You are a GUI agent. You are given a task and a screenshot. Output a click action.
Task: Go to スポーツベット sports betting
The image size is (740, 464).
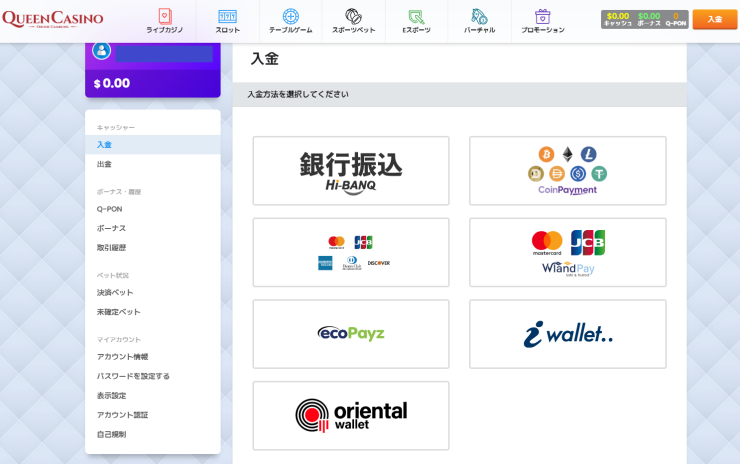353,21
